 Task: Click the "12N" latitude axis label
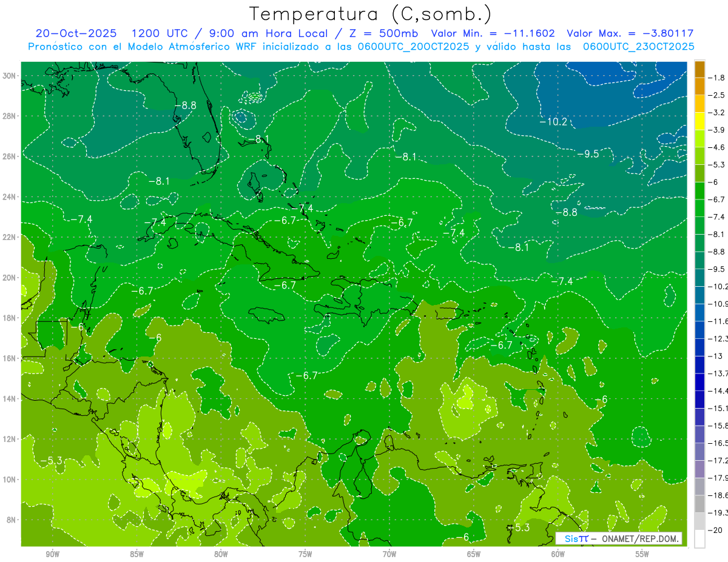click(10, 439)
